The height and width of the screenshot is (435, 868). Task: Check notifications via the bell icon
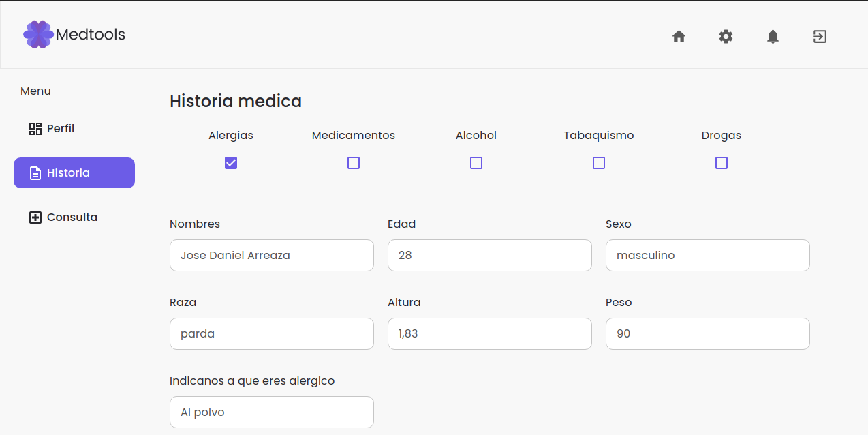[773, 37]
